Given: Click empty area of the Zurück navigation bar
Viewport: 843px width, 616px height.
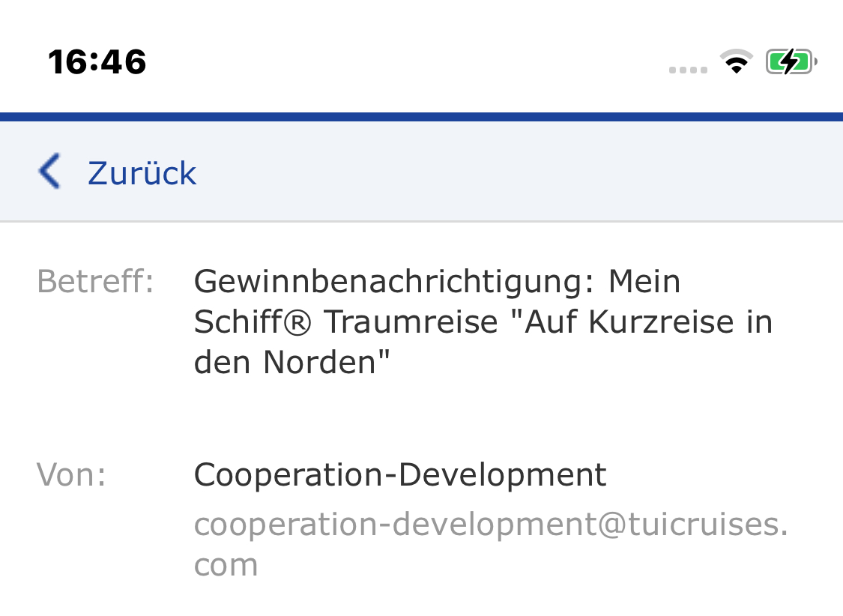Looking at the screenshot, I should [x=525, y=172].
